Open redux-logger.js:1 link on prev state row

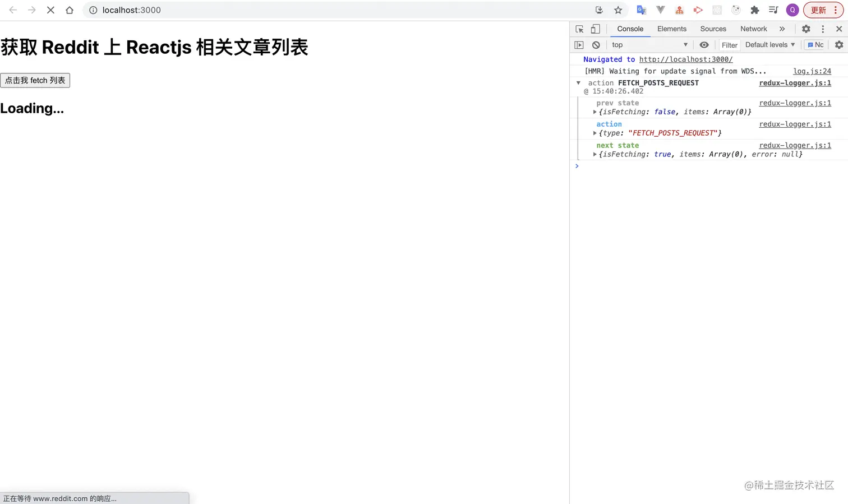point(795,103)
